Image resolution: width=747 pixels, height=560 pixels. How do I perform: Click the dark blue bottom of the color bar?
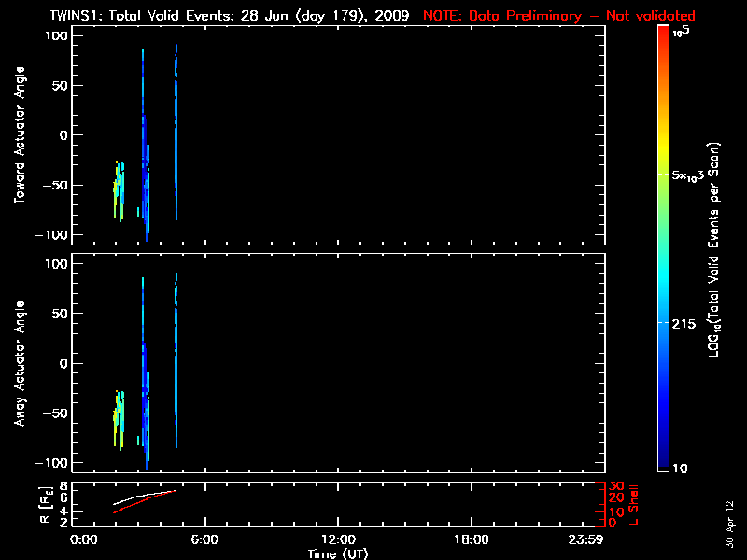coord(663,464)
